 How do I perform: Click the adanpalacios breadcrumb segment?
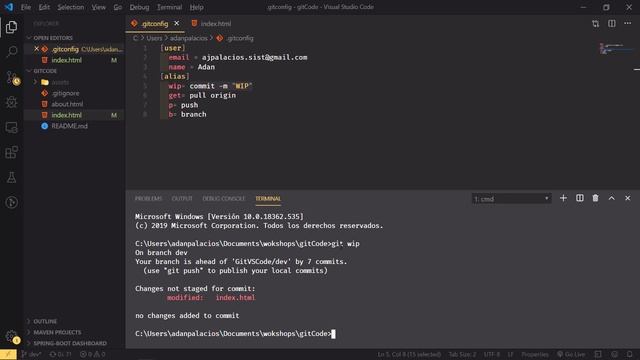point(189,38)
